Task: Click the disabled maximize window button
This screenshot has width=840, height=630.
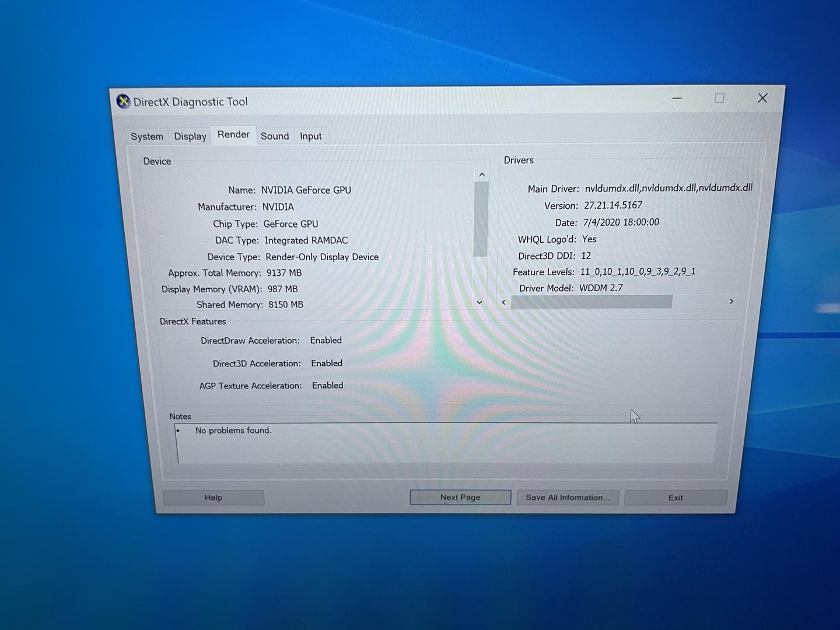Action: (x=719, y=98)
